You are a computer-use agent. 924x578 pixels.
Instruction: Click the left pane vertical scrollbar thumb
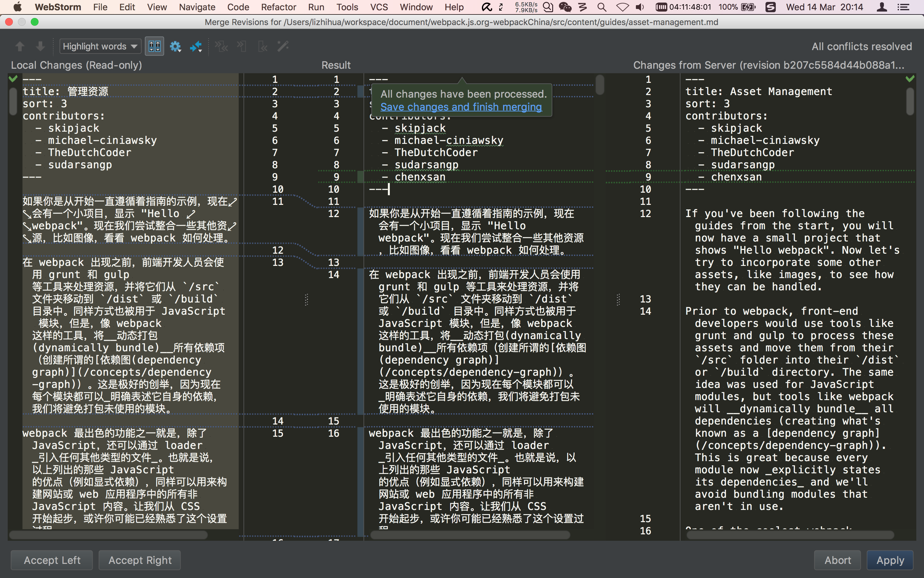point(13,101)
